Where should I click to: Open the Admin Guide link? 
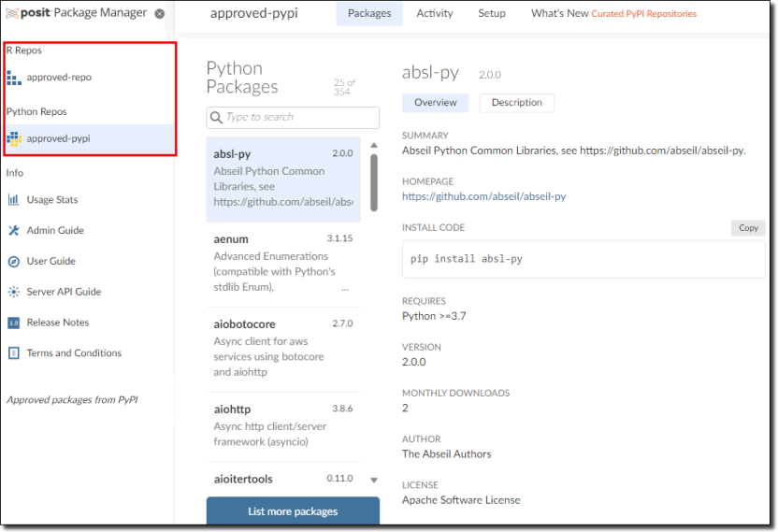click(x=55, y=231)
